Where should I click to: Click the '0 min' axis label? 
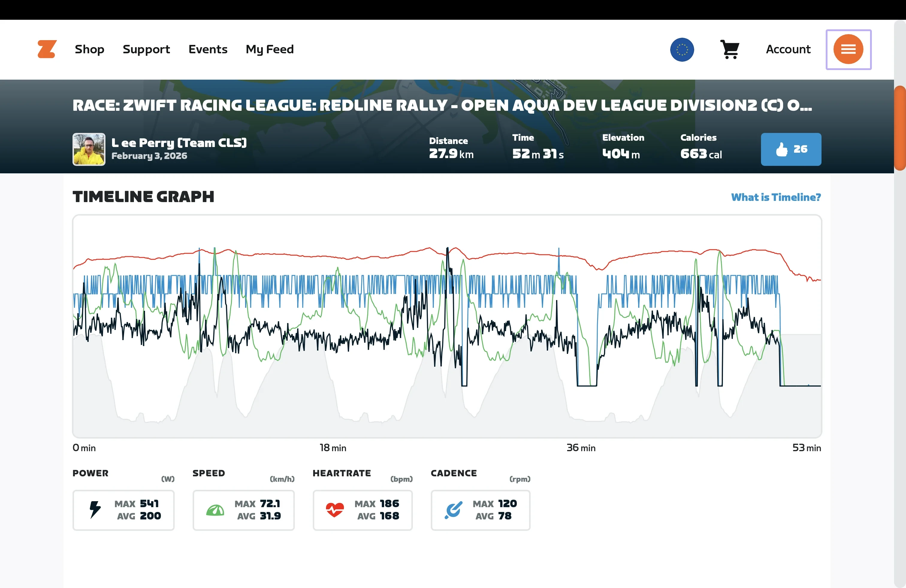pyautogui.click(x=84, y=448)
